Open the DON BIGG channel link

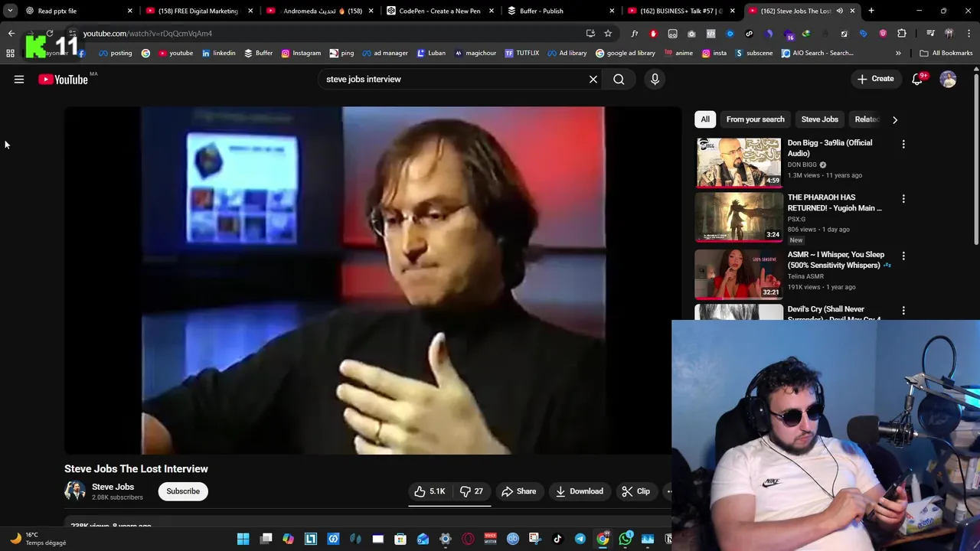point(802,165)
